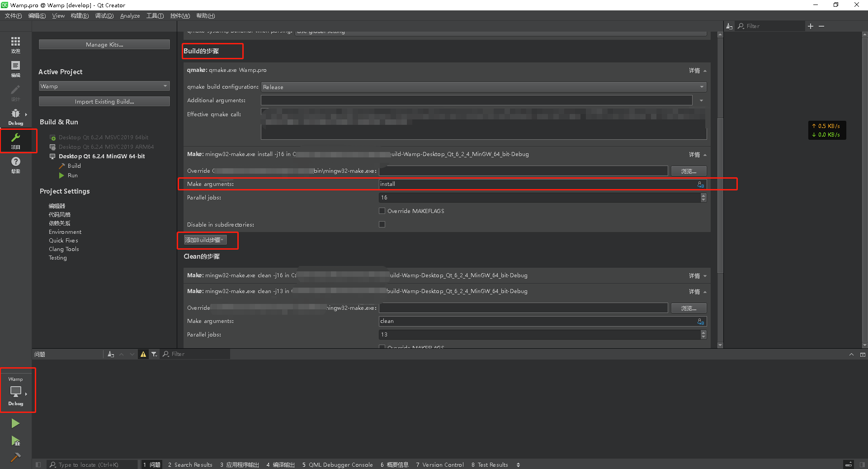Open Environment project settings
The height and width of the screenshot is (469, 868).
pyautogui.click(x=65, y=232)
